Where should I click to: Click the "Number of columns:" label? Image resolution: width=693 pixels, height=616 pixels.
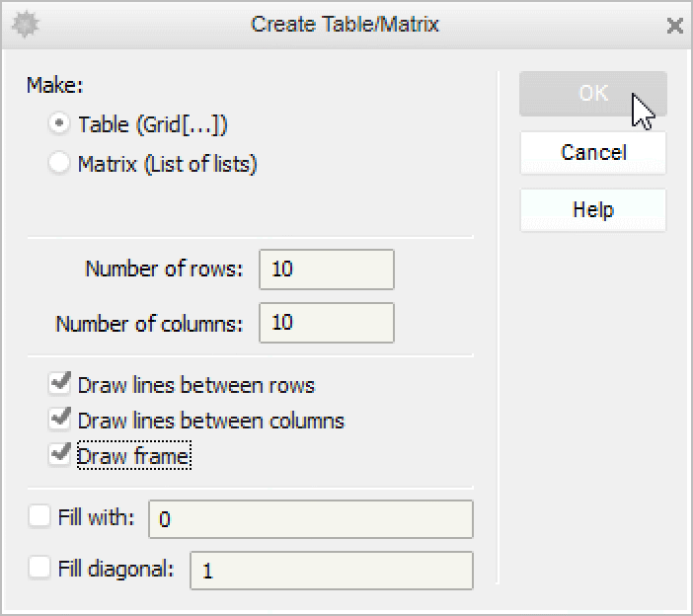pos(148,323)
